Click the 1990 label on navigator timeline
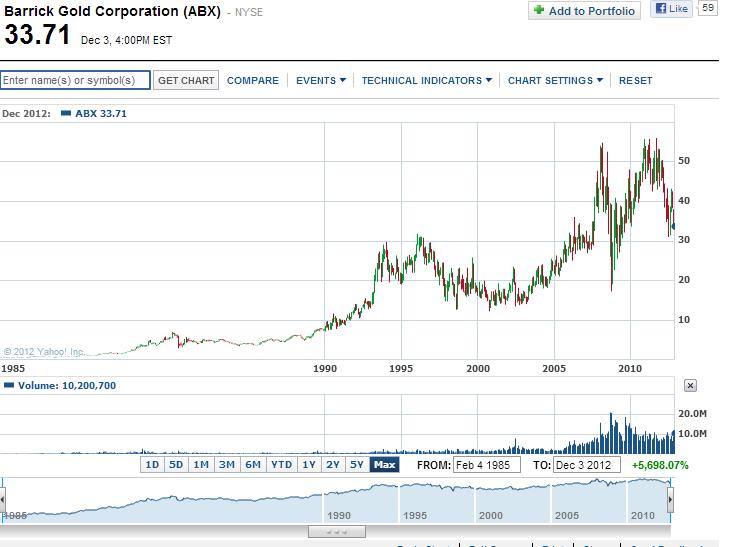This screenshot has width=736, height=547. 339,516
